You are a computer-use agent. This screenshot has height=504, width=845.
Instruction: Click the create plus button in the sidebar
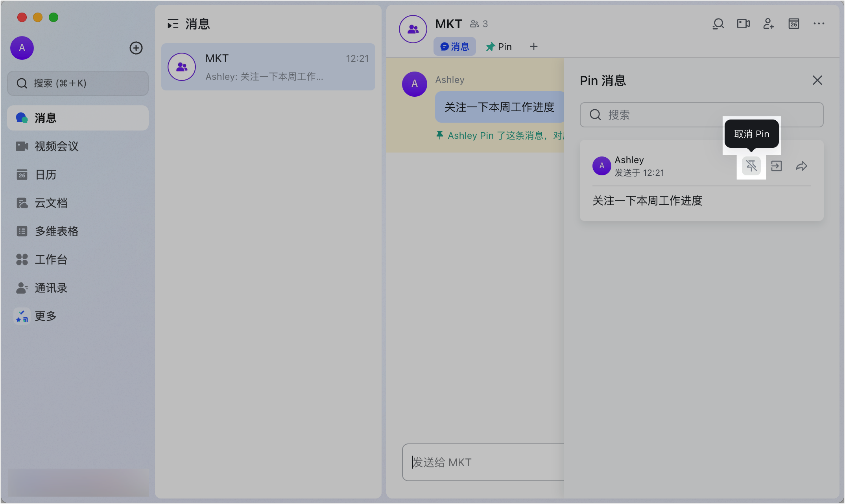[136, 48]
